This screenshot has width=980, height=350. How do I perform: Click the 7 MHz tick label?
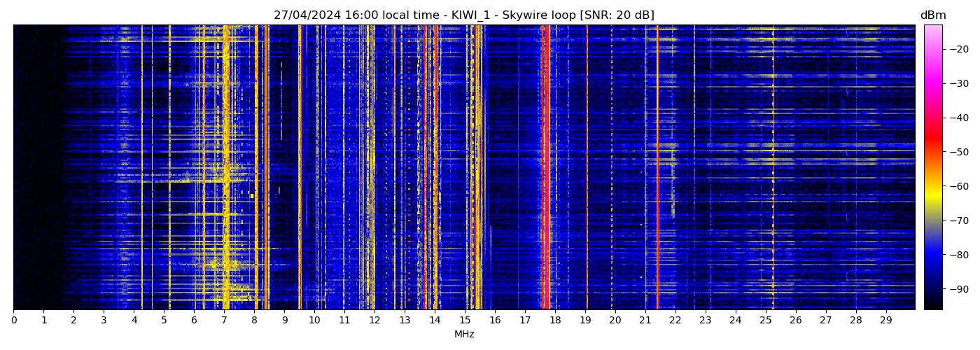[x=224, y=321]
